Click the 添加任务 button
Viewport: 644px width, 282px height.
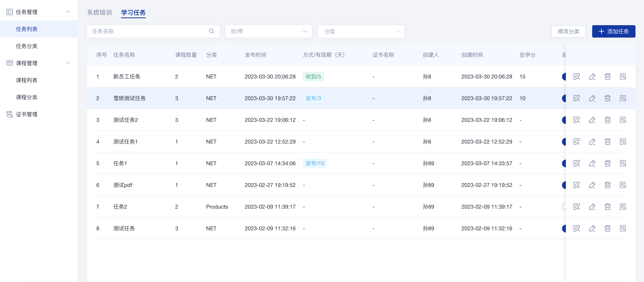pyautogui.click(x=613, y=31)
